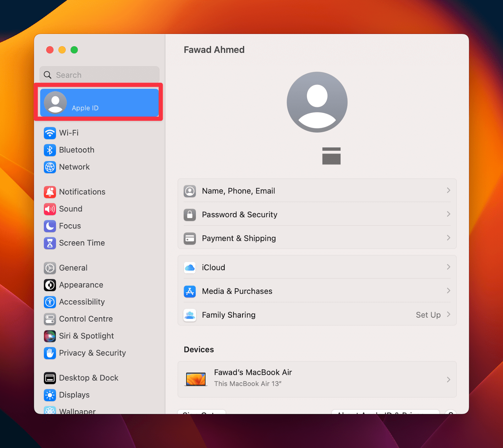503x448 pixels.
Task: Select Apple ID in the sidebar
Action: [99, 102]
